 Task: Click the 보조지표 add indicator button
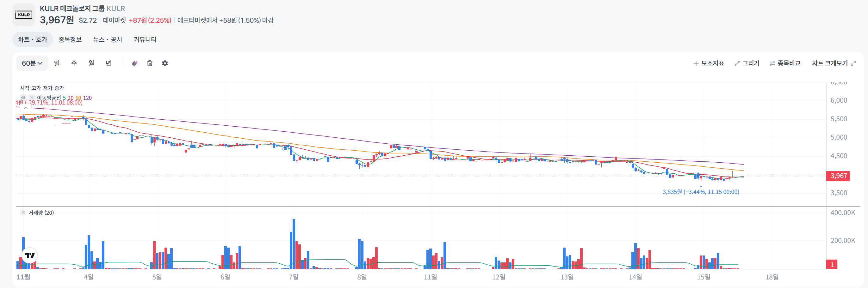coord(709,63)
